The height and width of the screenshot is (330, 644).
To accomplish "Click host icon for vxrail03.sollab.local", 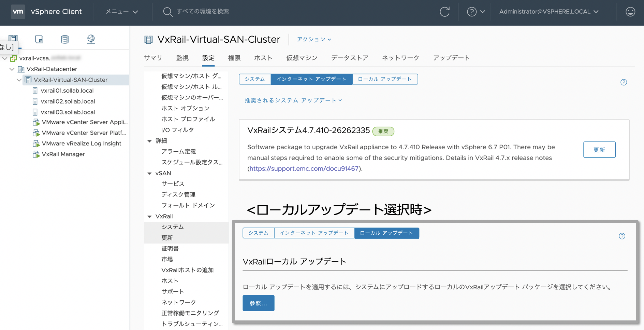I will [x=35, y=112].
